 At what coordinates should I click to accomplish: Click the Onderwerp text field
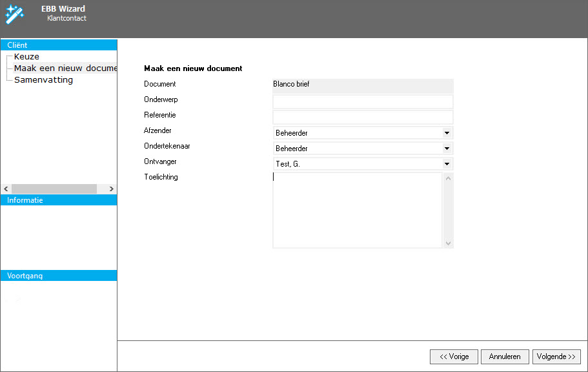click(363, 102)
